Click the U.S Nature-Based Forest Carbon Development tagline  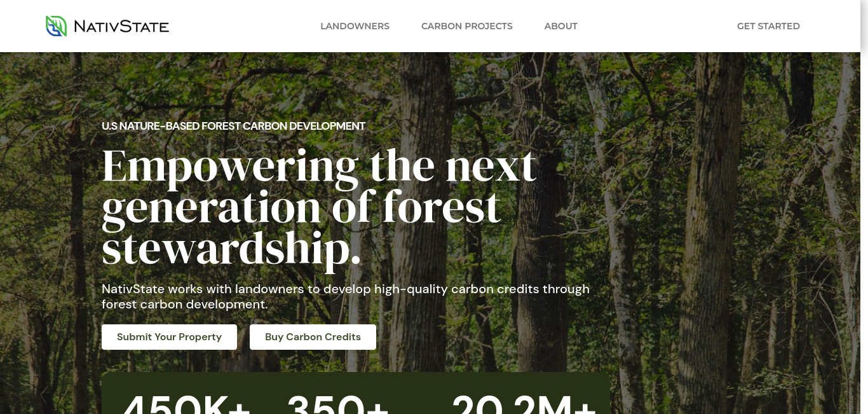tap(233, 126)
